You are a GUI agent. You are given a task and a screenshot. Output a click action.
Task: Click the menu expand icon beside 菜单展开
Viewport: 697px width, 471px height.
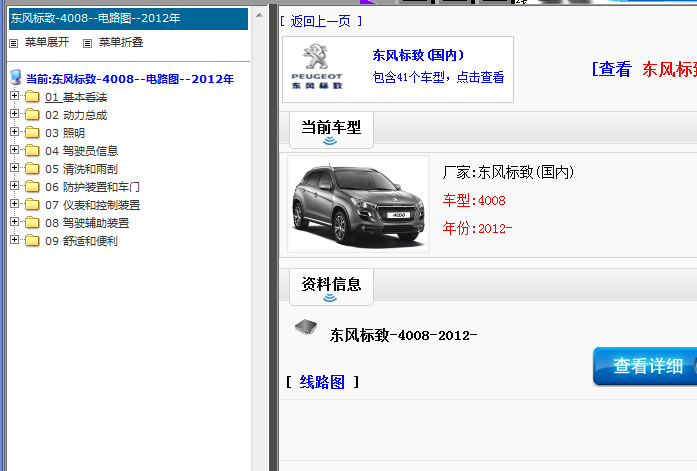click(14, 43)
